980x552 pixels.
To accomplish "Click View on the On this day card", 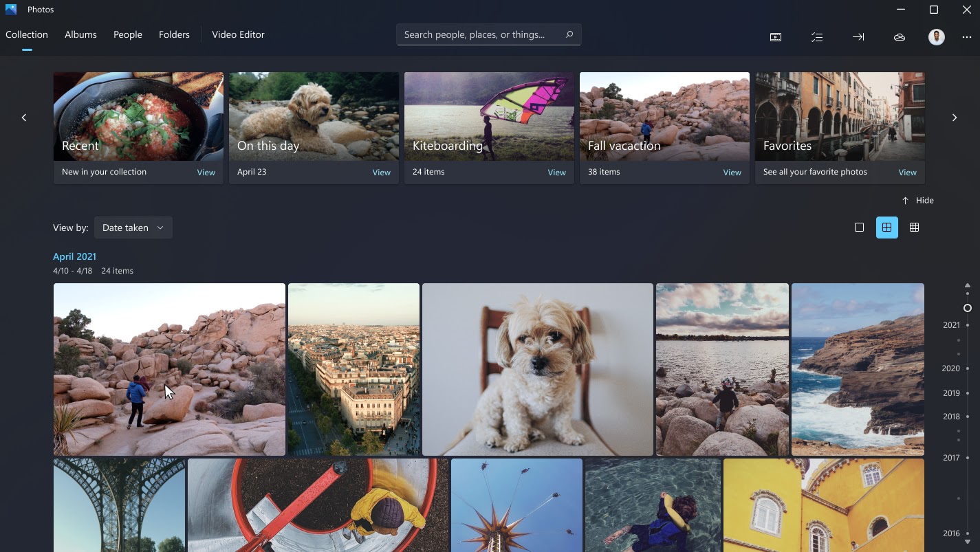I will (x=382, y=173).
